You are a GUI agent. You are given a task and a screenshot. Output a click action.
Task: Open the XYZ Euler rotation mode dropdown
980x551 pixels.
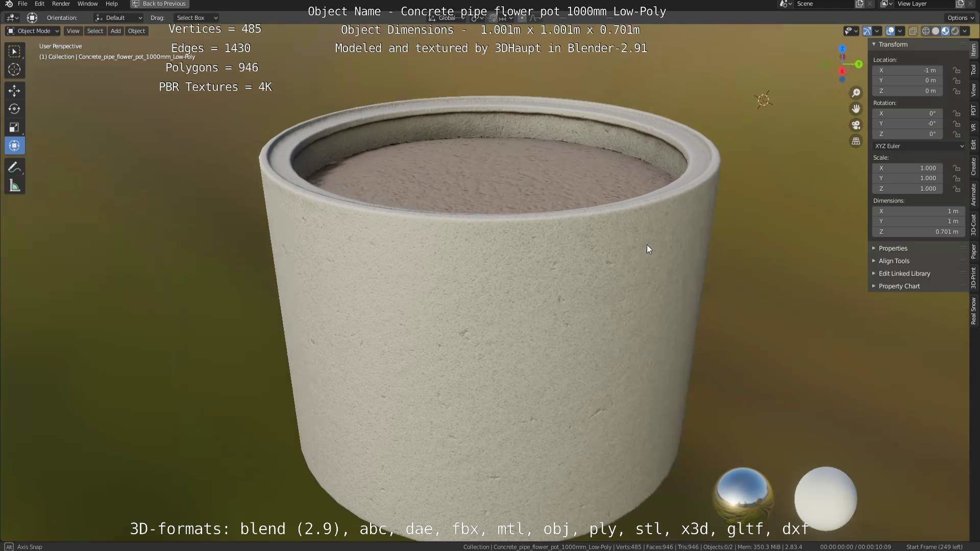pos(919,146)
